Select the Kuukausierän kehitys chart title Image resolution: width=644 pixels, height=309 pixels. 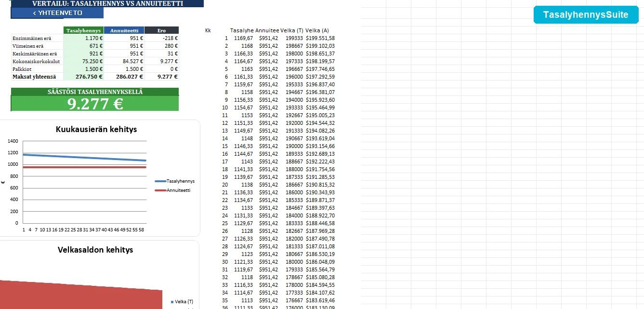(96, 129)
